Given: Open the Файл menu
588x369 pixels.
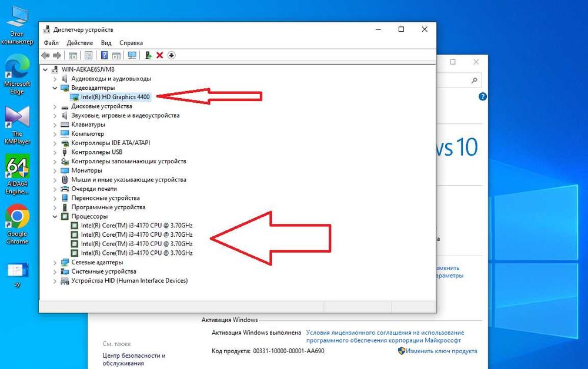Looking at the screenshot, I should (x=51, y=43).
